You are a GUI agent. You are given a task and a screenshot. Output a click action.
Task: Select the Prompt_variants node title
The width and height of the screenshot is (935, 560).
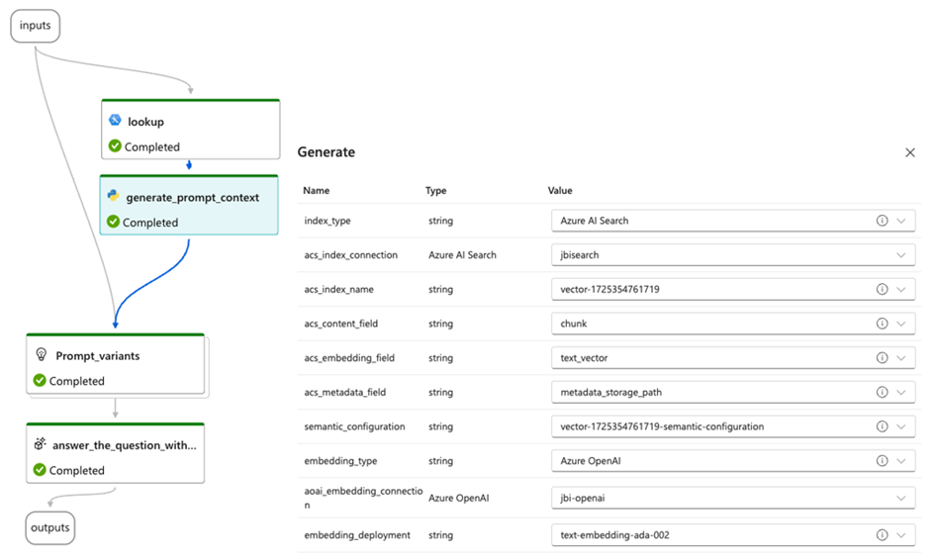[x=98, y=356]
